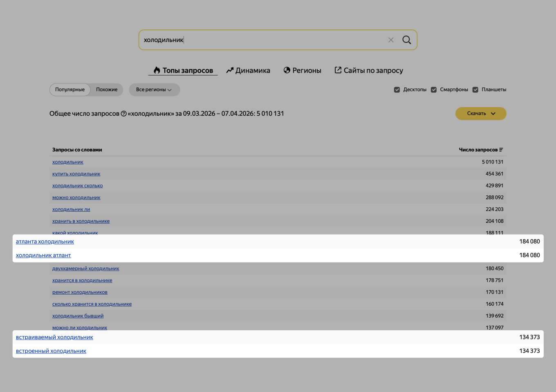Click the question mark help icon

[123, 114]
